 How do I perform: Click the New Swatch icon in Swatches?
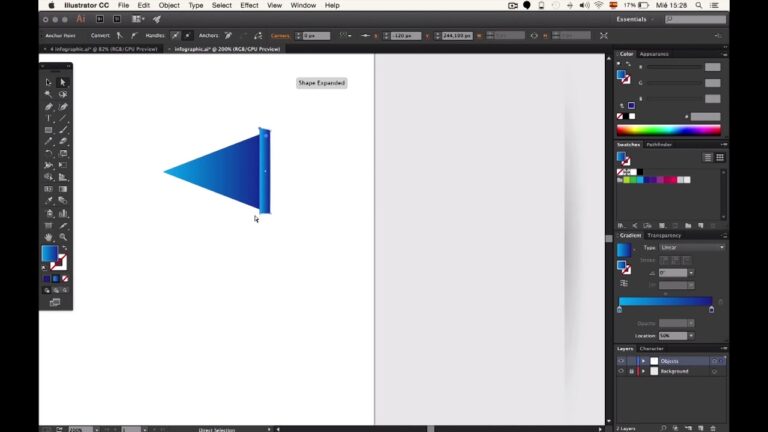point(701,226)
